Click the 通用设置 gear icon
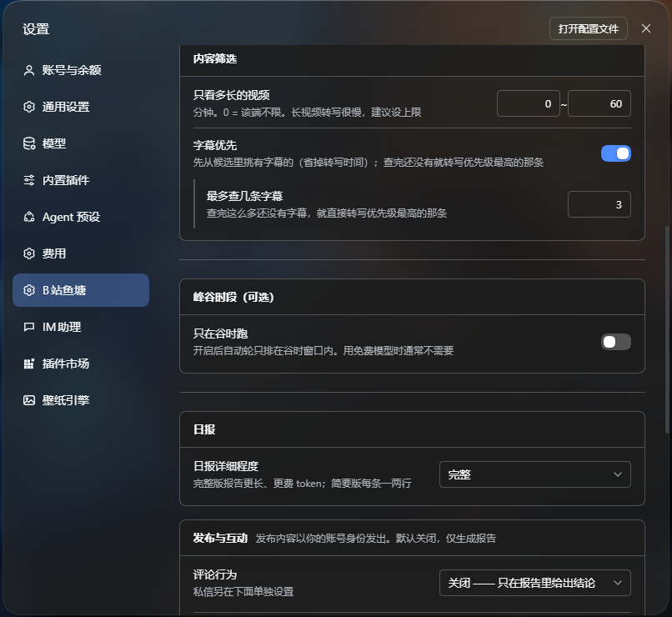The image size is (672, 617). (28, 107)
